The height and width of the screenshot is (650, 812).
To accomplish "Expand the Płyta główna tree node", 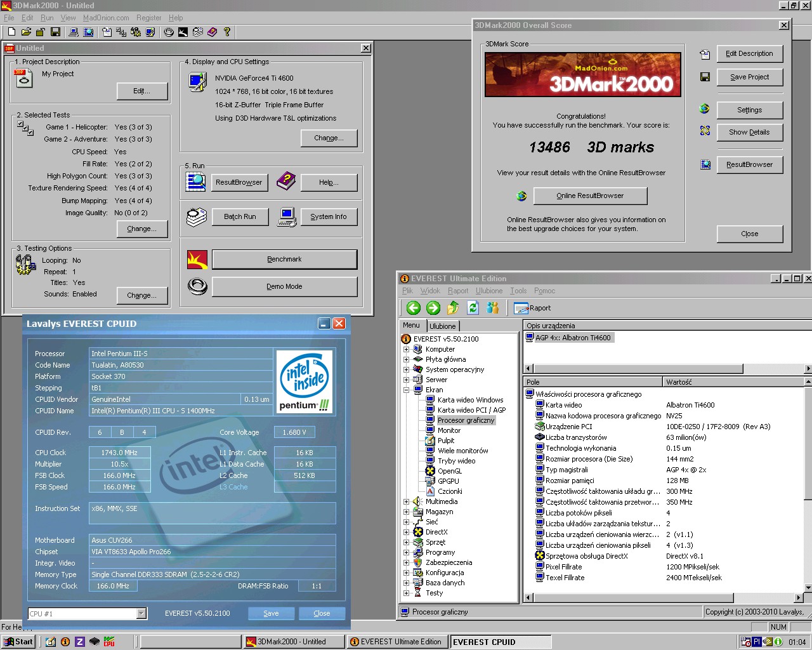I will (x=407, y=359).
